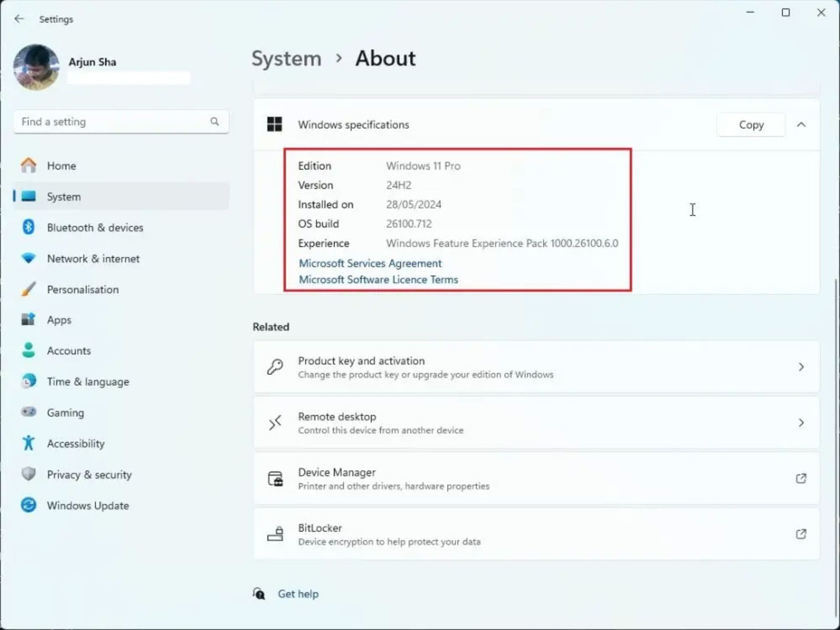The image size is (840, 630).
Task: Click Device Manager external link icon
Action: click(801, 478)
